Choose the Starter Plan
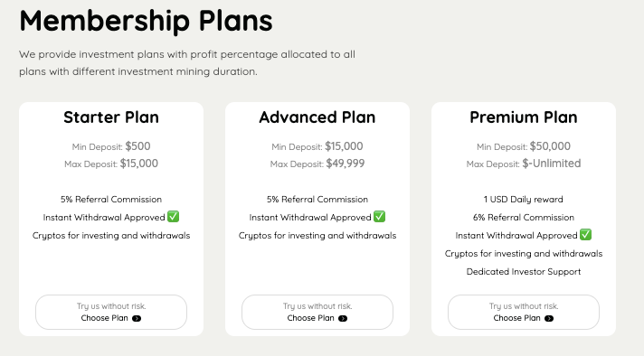 (111, 312)
